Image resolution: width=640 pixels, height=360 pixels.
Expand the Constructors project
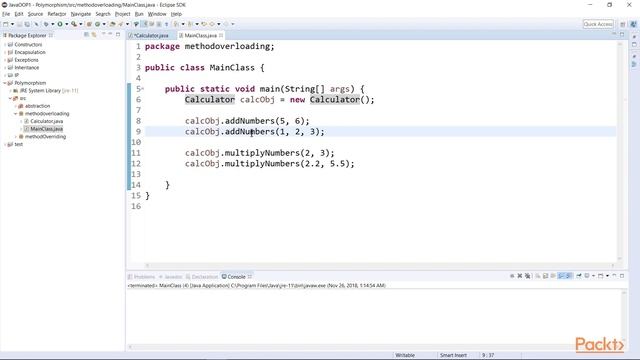(x=5, y=44)
